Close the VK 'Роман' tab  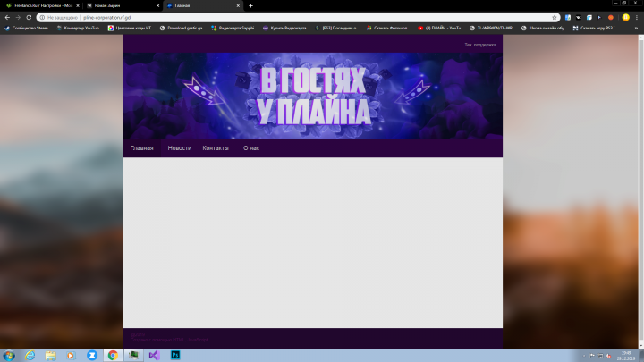click(x=157, y=5)
